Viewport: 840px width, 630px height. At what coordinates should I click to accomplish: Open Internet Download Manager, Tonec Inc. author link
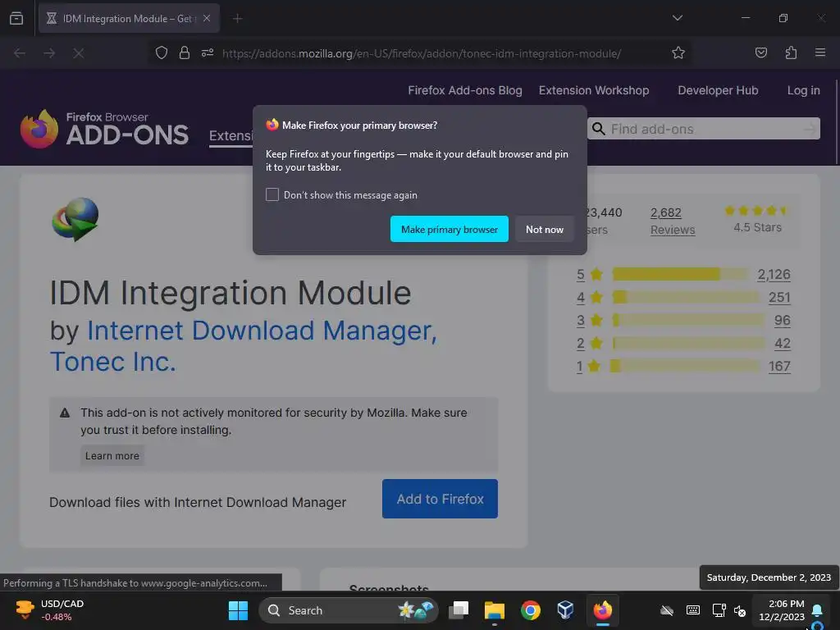pyautogui.click(x=243, y=346)
